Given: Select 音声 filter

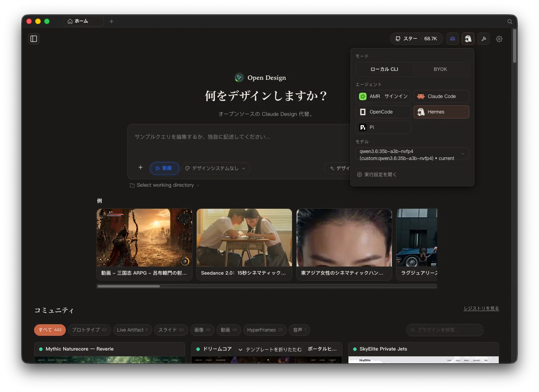Looking at the screenshot, I should click(x=300, y=330).
